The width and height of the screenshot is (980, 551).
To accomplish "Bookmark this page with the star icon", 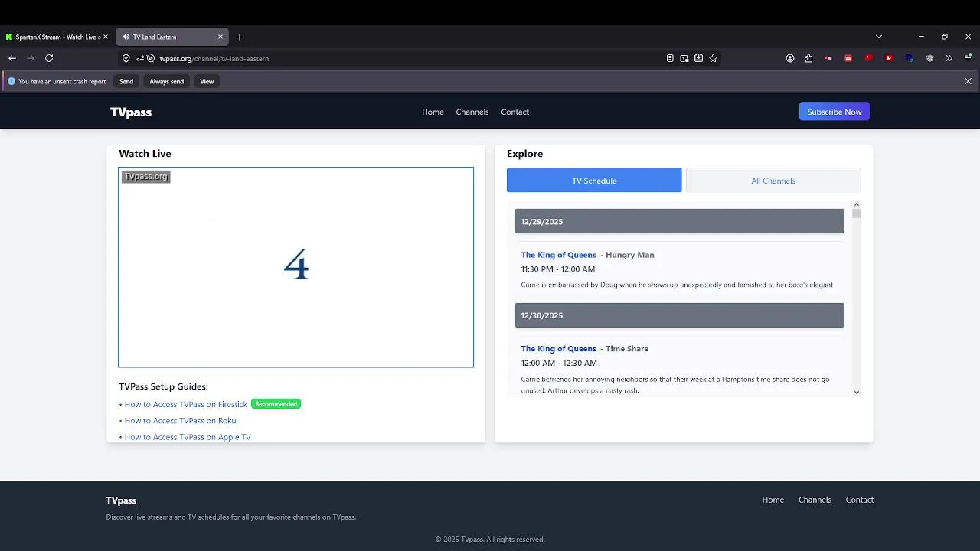I will click(x=714, y=58).
